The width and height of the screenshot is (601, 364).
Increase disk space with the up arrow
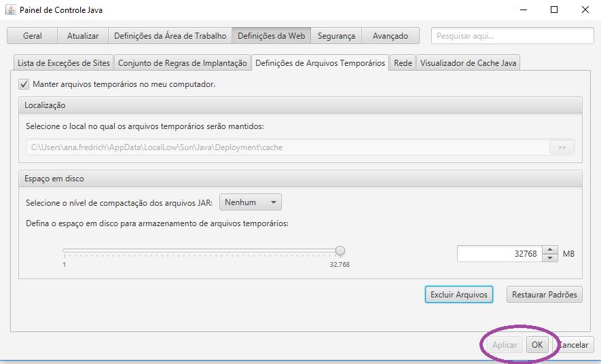pos(550,250)
